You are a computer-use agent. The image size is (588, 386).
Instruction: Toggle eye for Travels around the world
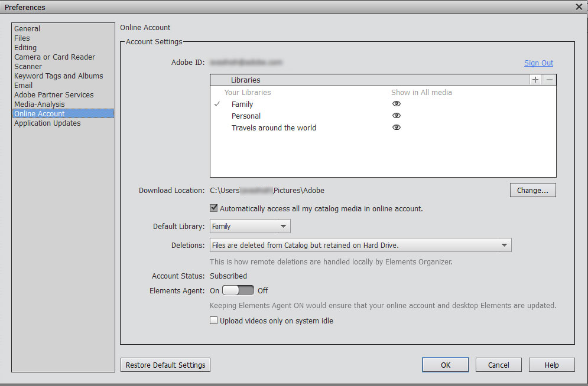click(397, 127)
